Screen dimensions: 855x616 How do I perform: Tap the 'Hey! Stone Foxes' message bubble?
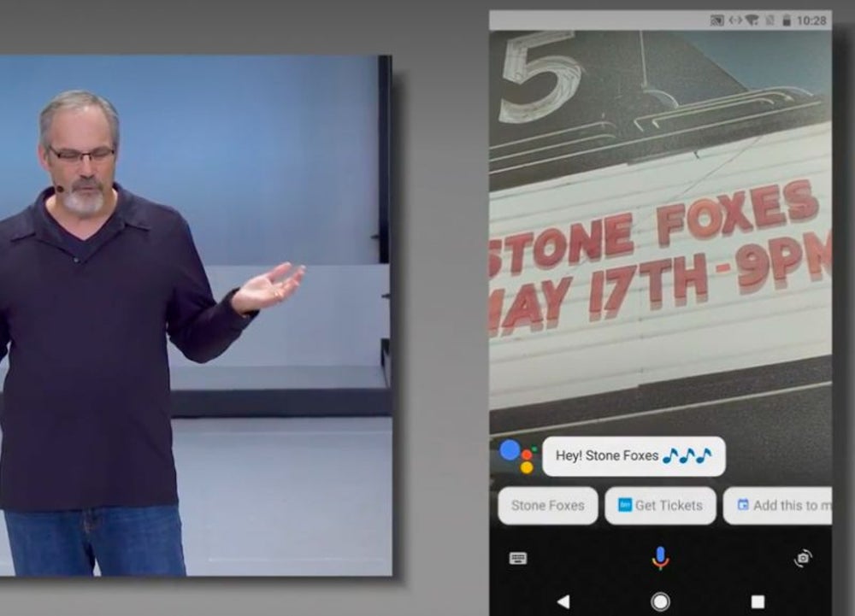634,456
